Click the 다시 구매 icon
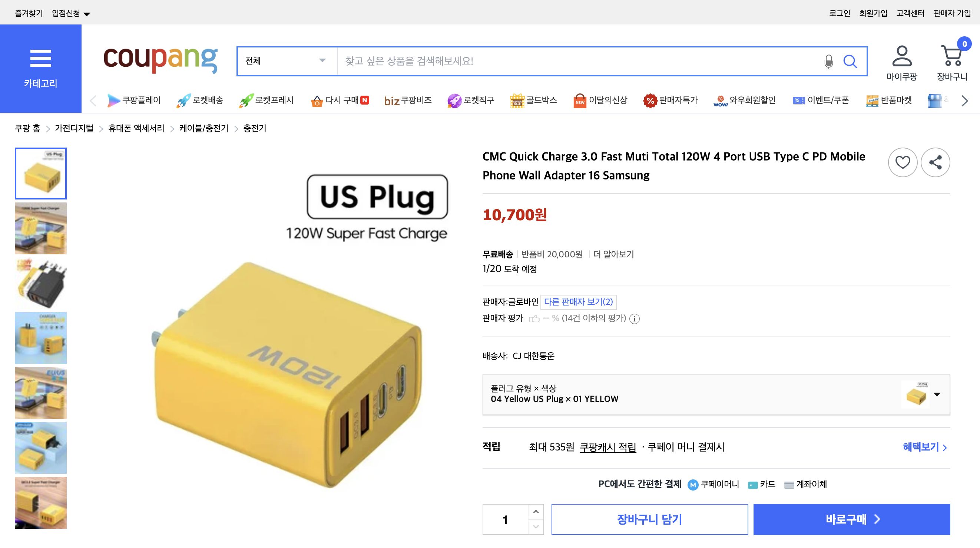Screen dimensions: 980x548 click(340, 100)
